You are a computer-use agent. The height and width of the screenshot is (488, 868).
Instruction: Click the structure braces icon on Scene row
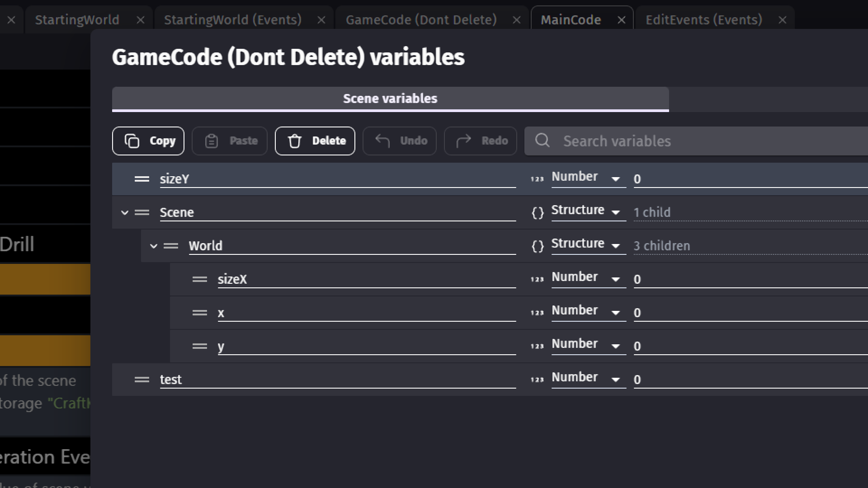(538, 212)
